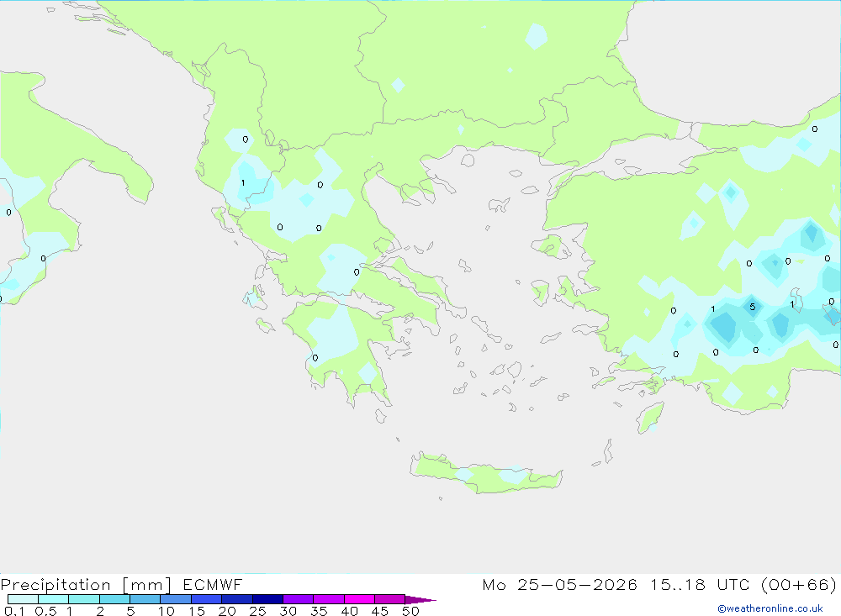The width and height of the screenshot is (841, 616).
Task: Click the legend value label '50'
Action: (410, 611)
